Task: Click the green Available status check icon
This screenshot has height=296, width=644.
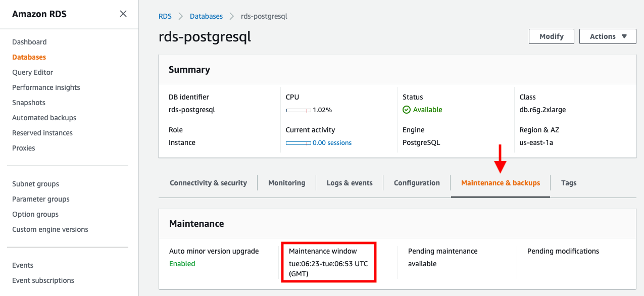Action: coord(407,109)
